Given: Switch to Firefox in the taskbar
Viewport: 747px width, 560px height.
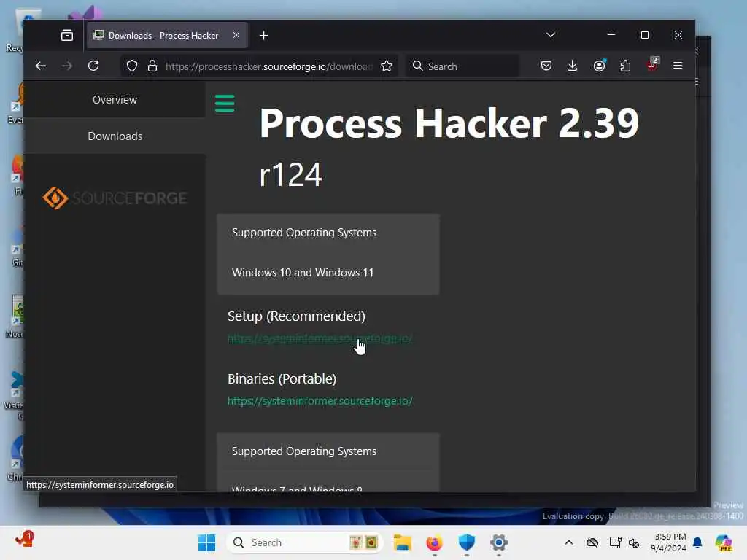Looking at the screenshot, I should point(435,542).
